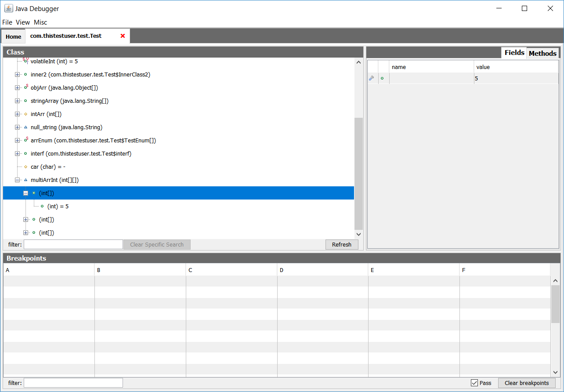Open the Misc menu
Viewport: 564px width, 392px height.
(x=40, y=22)
